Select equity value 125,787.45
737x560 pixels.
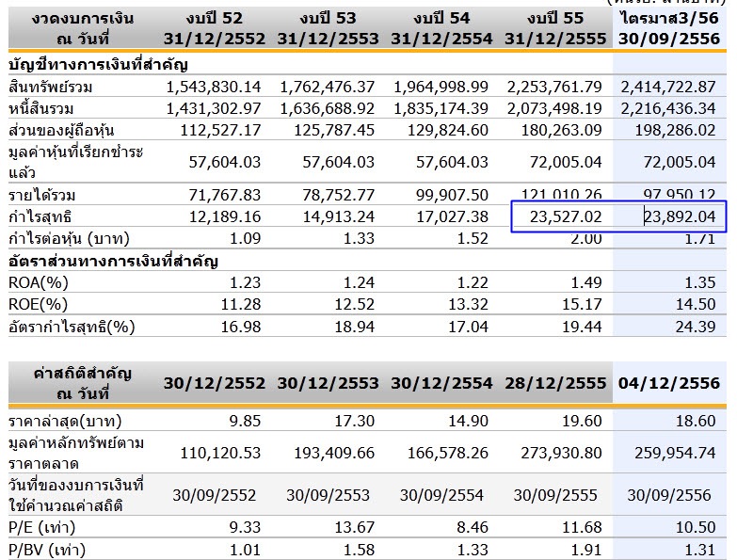click(x=334, y=130)
